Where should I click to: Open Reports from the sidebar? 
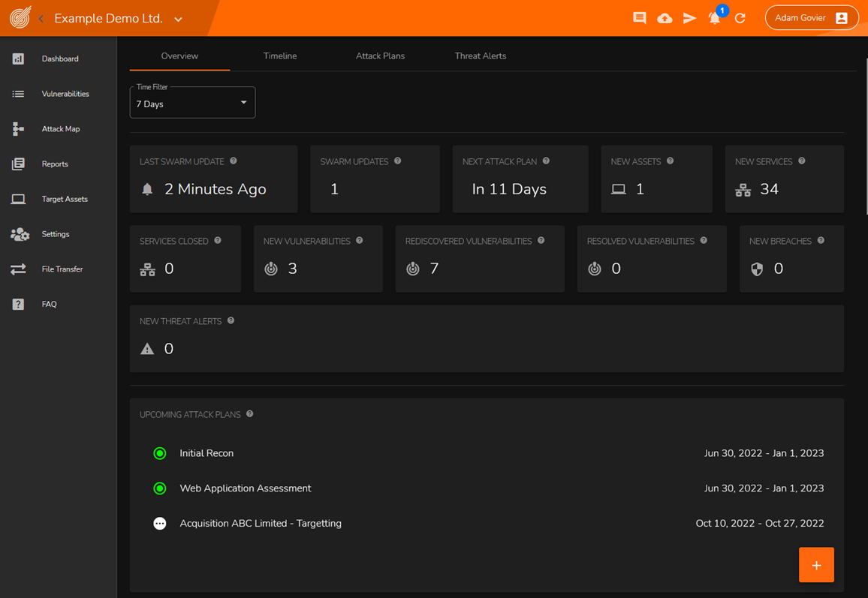(59, 164)
